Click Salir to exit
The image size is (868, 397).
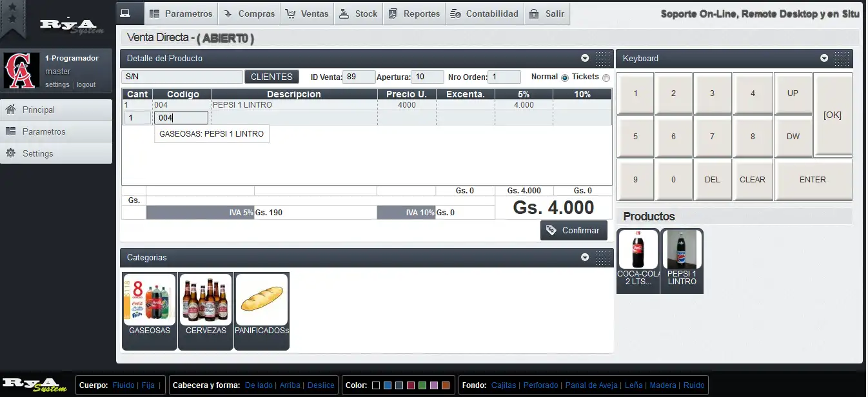pyautogui.click(x=547, y=14)
